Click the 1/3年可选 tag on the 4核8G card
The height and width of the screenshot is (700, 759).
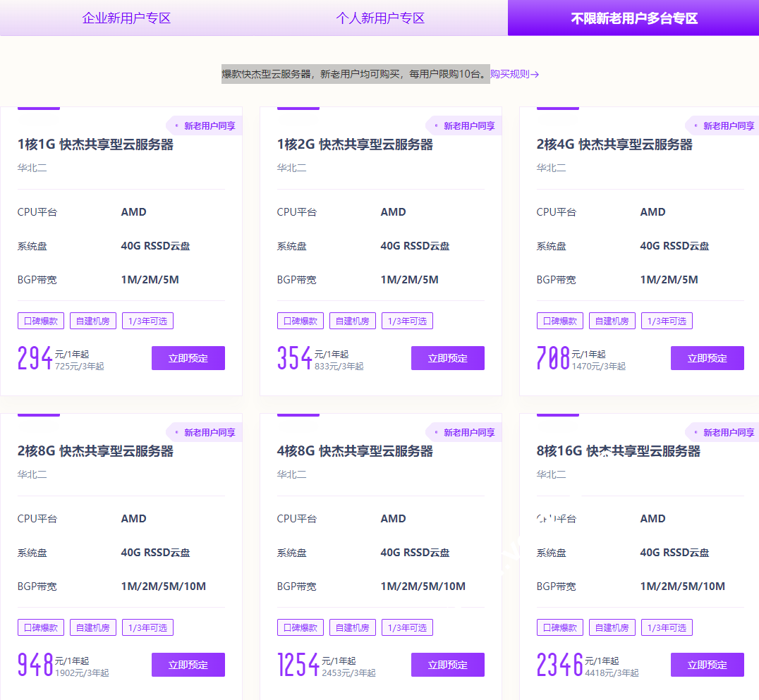(407, 627)
